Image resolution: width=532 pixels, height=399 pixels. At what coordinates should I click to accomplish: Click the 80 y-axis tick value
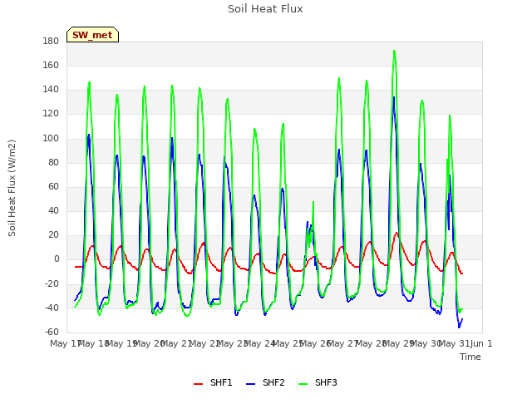(x=53, y=163)
